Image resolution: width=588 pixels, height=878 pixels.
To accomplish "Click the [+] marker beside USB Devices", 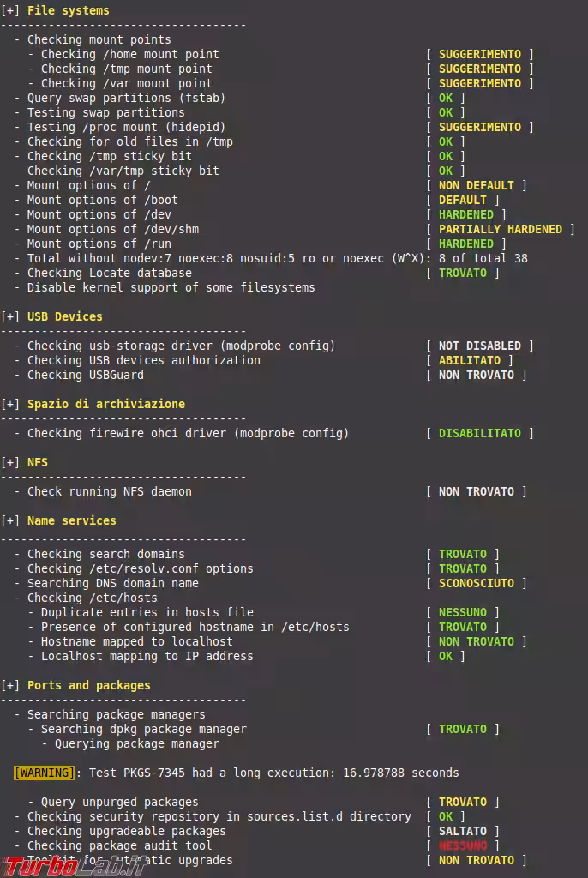I will (10, 316).
